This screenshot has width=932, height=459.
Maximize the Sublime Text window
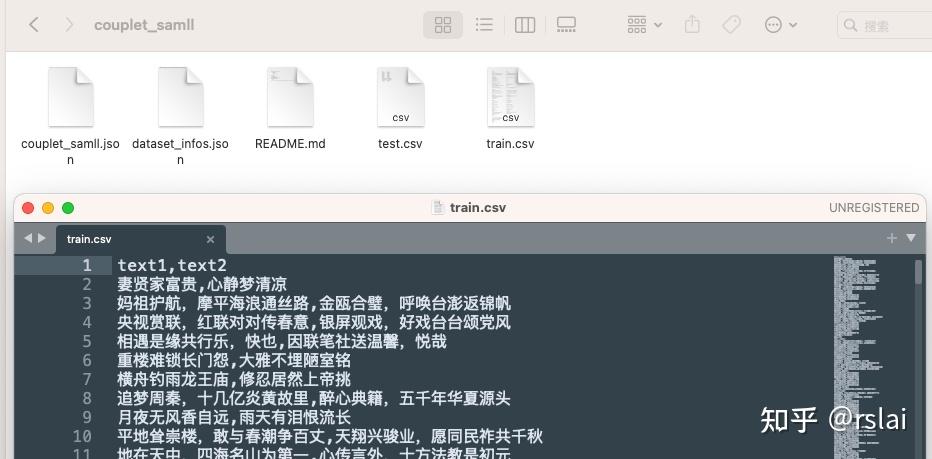click(x=68, y=208)
